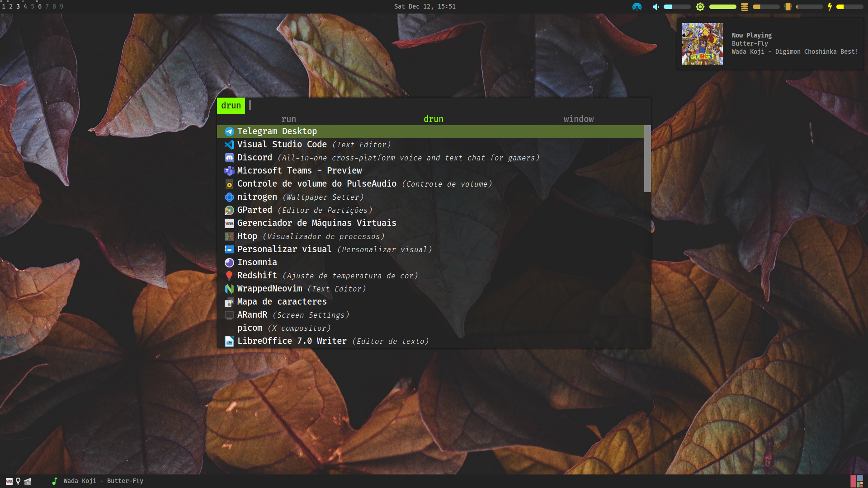
Task: Click the WrappedNeovim icon
Action: [x=229, y=289]
